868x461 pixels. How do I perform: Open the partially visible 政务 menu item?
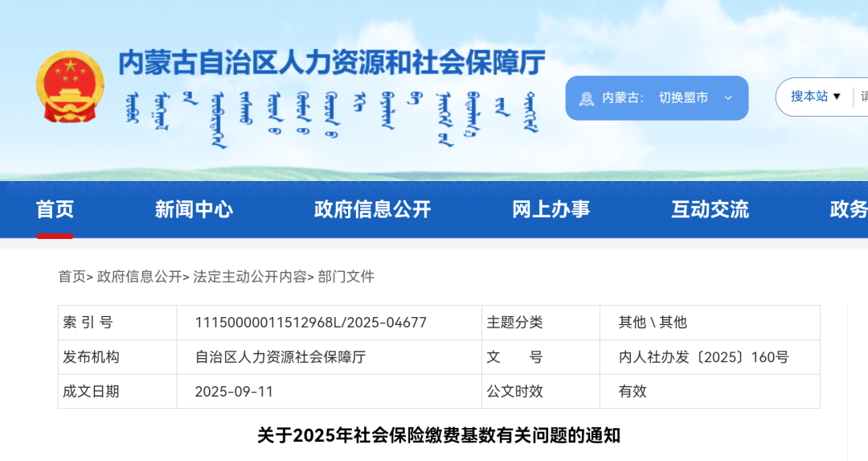point(849,209)
